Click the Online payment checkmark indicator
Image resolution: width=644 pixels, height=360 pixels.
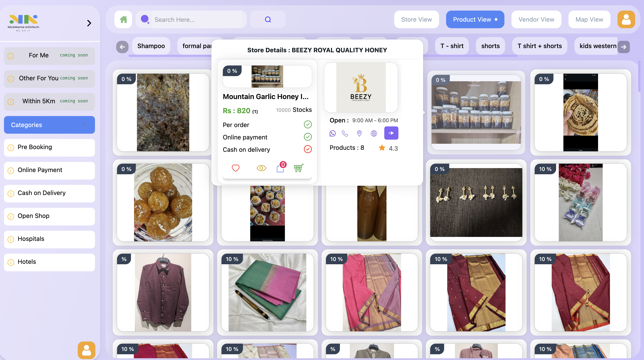[x=307, y=137]
